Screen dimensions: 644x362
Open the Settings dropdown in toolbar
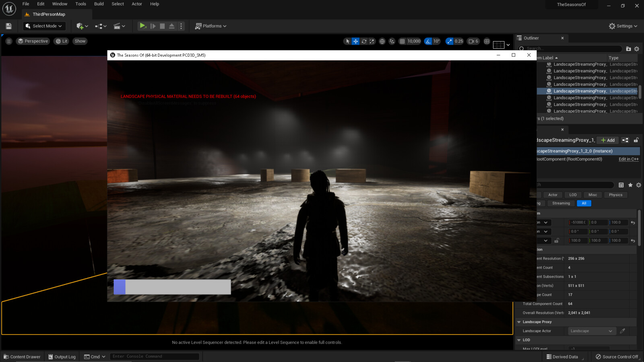(x=623, y=26)
